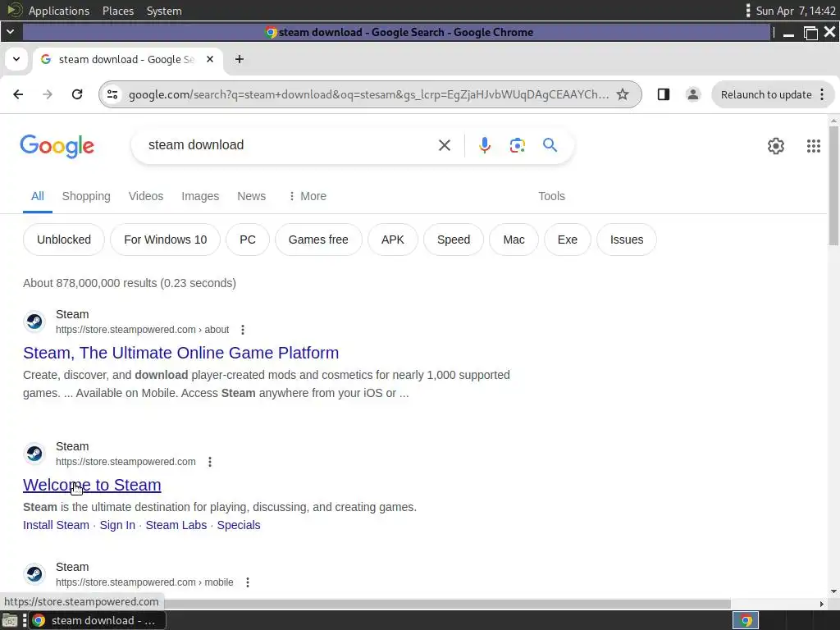Open Chrome menu three dots beside Relaunch
The height and width of the screenshot is (630, 840).
pos(822,95)
